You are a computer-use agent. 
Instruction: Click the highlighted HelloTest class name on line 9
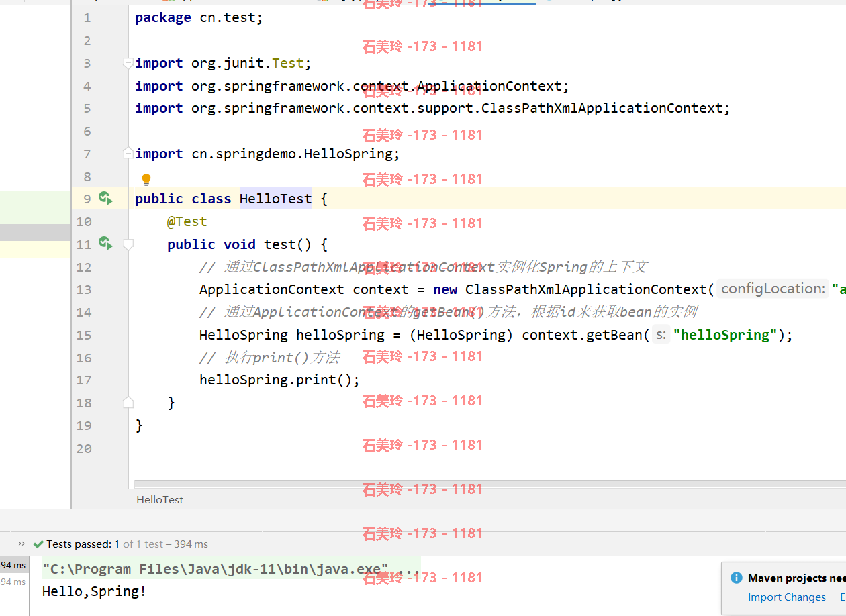pyautogui.click(x=275, y=199)
